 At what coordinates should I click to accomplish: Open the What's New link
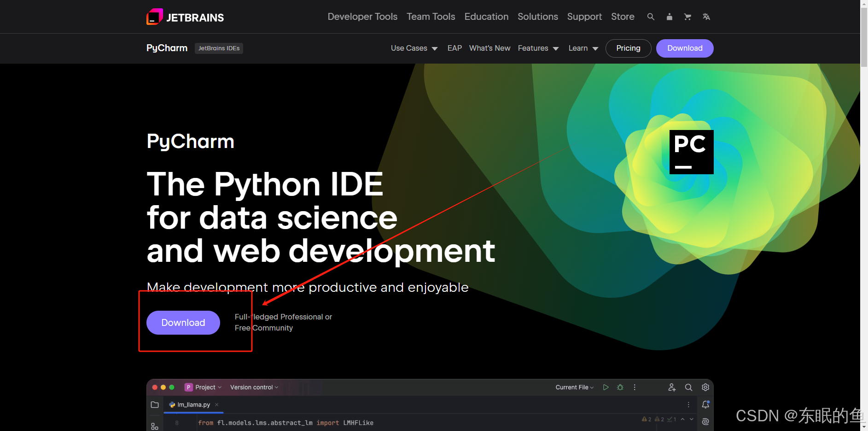[x=489, y=48]
